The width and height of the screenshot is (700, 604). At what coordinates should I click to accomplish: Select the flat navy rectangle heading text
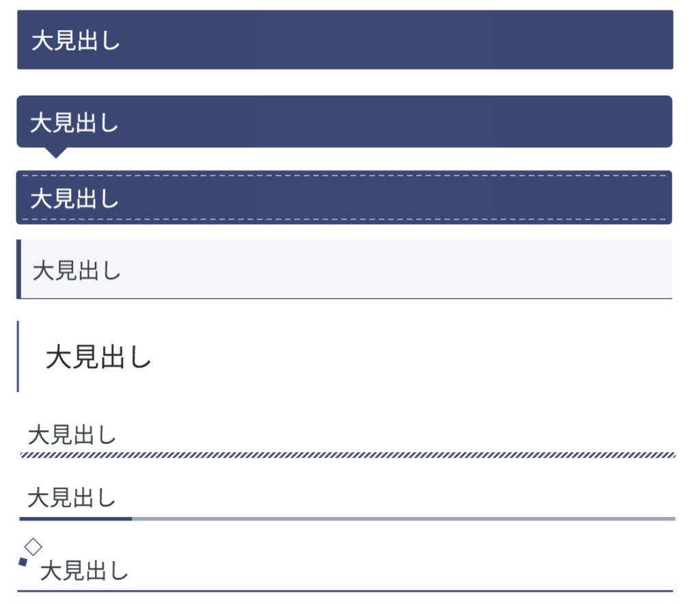tap(76, 41)
